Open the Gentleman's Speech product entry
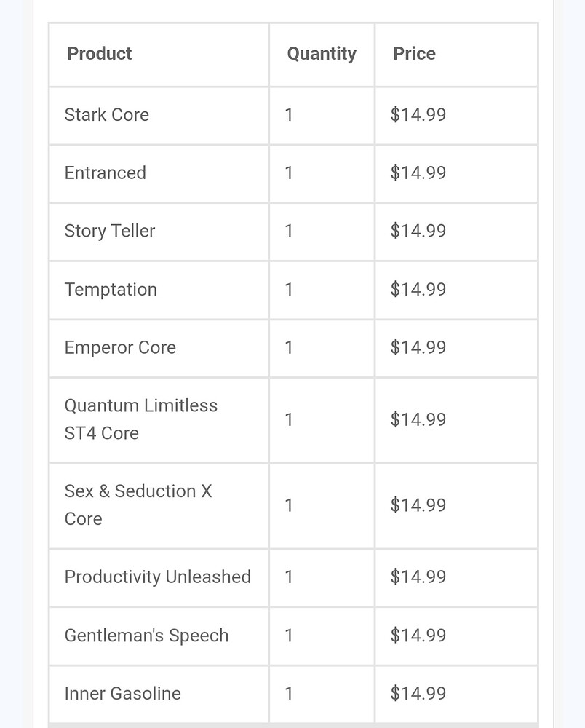 [146, 636]
